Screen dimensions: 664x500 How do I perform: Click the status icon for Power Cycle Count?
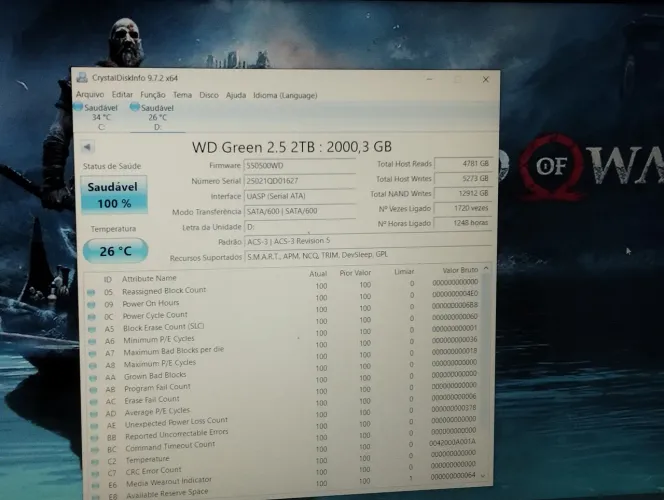(x=91, y=317)
